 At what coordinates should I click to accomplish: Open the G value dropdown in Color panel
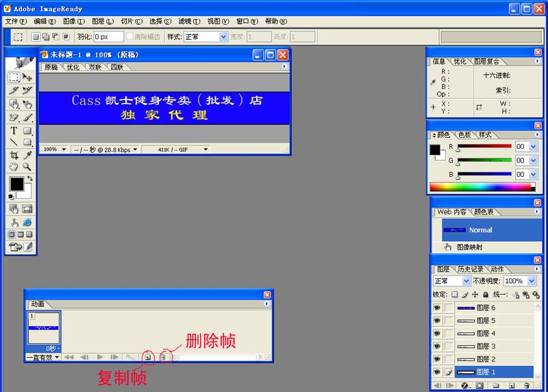click(533, 160)
